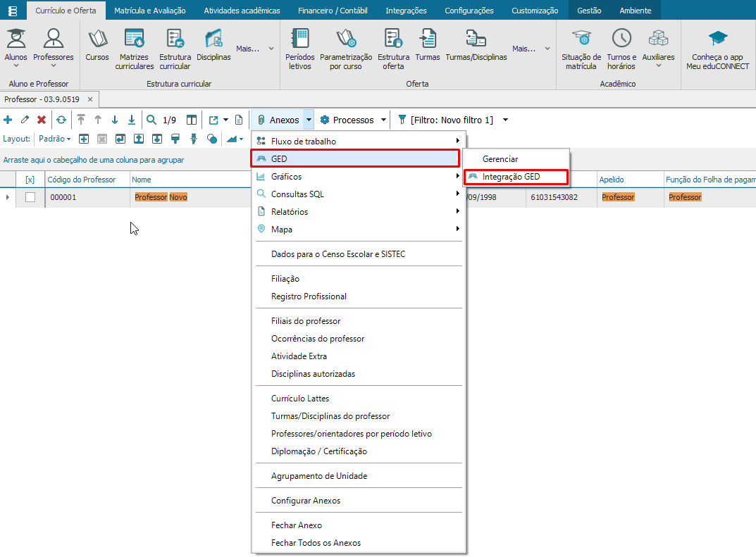
Task: Check the 000001 professor row checkbox
Action: click(30, 197)
